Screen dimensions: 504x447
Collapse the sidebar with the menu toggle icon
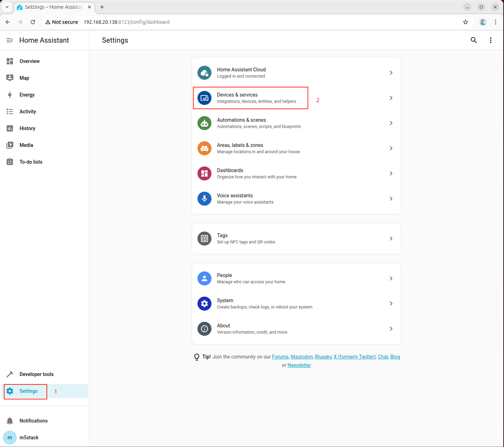(10, 40)
